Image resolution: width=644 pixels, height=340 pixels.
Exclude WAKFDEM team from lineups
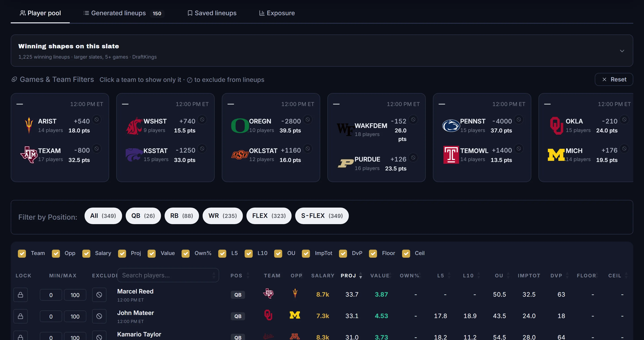[413, 119]
